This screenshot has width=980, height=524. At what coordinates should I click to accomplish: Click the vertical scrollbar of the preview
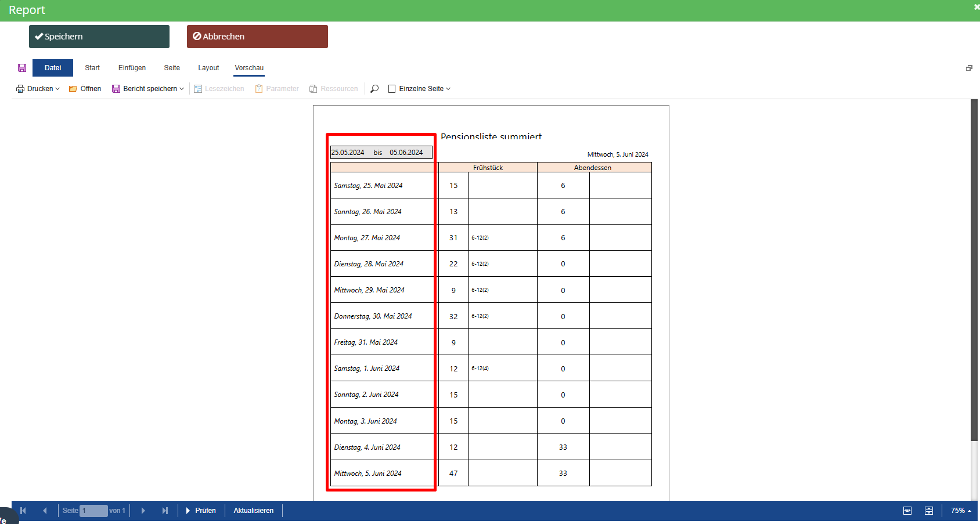coord(974,270)
